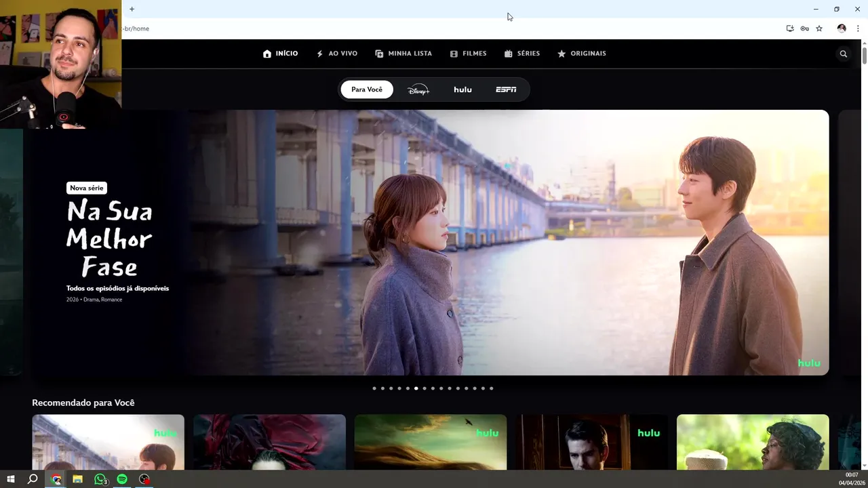868x488 pixels.
Task: Click the Chrome icon in the taskbar
Action: click(x=56, y=479)
